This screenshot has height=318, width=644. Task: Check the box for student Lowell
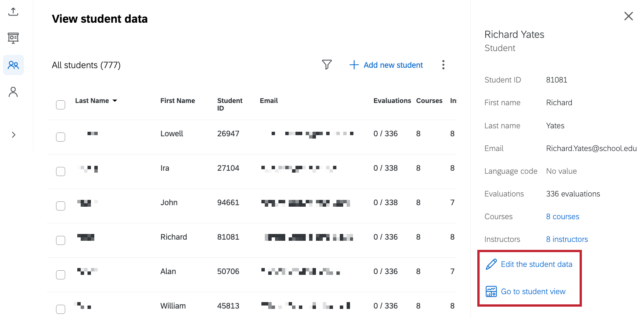pyautogui.click(x=61, y=137)
